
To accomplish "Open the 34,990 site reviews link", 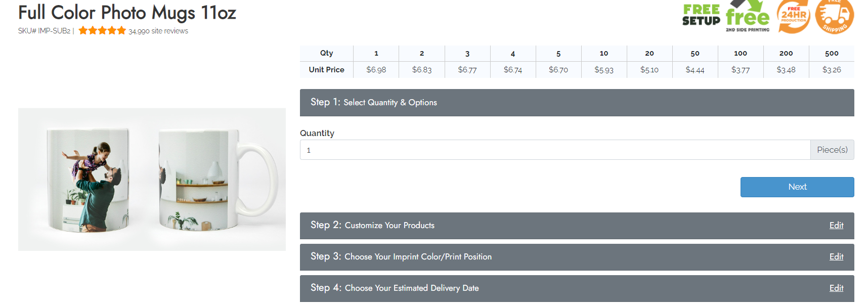I will [158, 31].
